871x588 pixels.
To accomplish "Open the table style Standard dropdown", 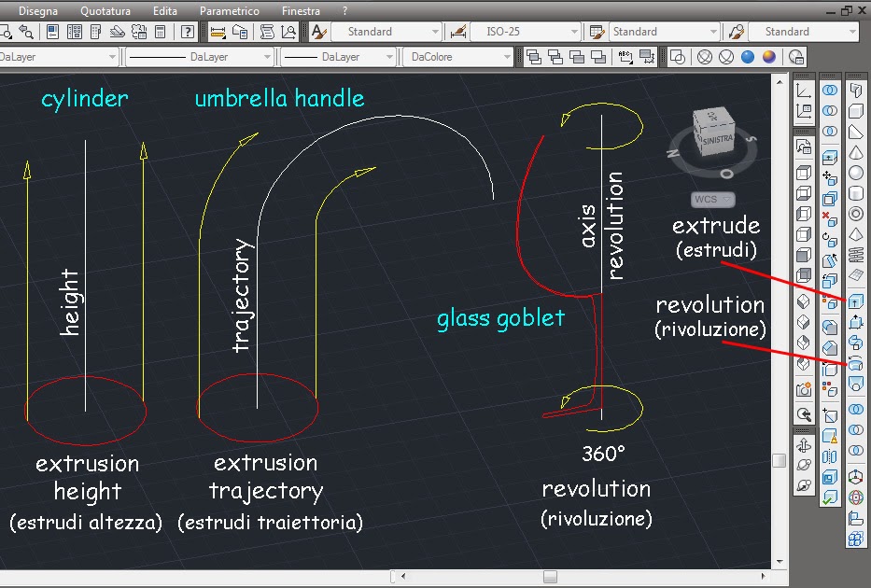I will pos(665,32).
